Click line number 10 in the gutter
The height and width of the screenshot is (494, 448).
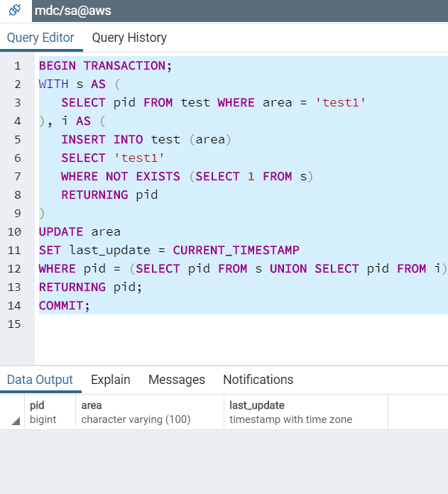coord(15,231)
